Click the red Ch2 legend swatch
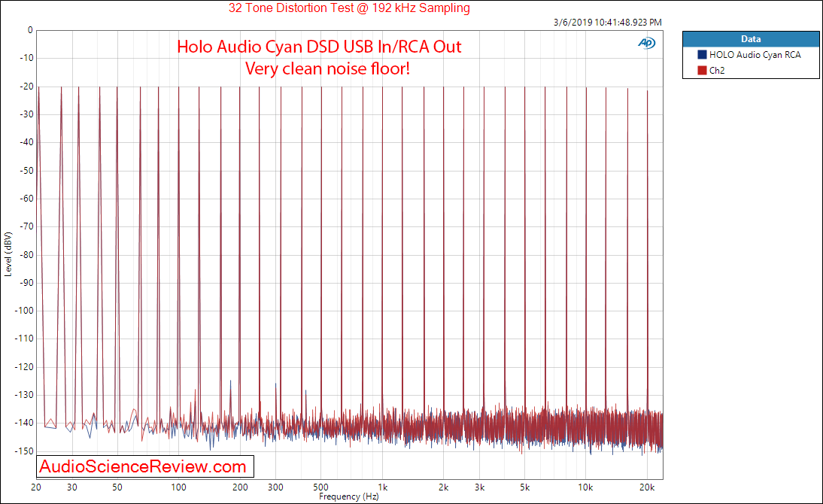Screen dimensions: 823x504 coord(702,71)
